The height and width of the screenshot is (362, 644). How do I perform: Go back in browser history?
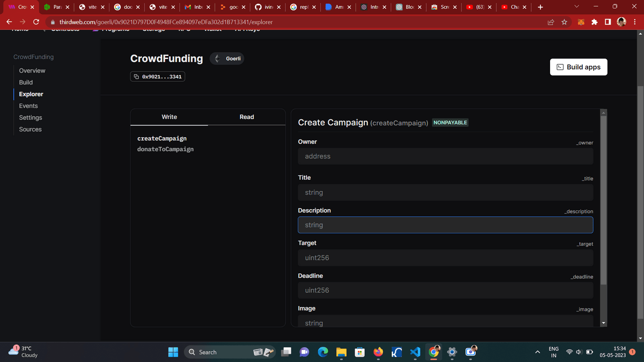(x=9, y=22)
